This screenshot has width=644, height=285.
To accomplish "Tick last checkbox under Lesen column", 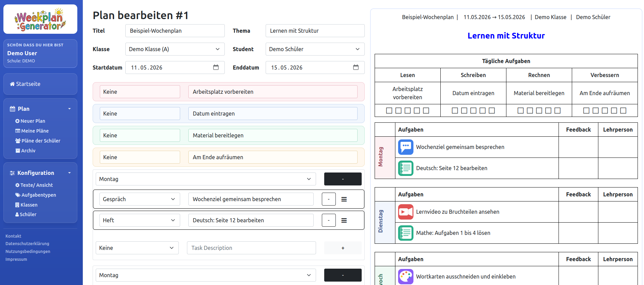I will point(426,110).
